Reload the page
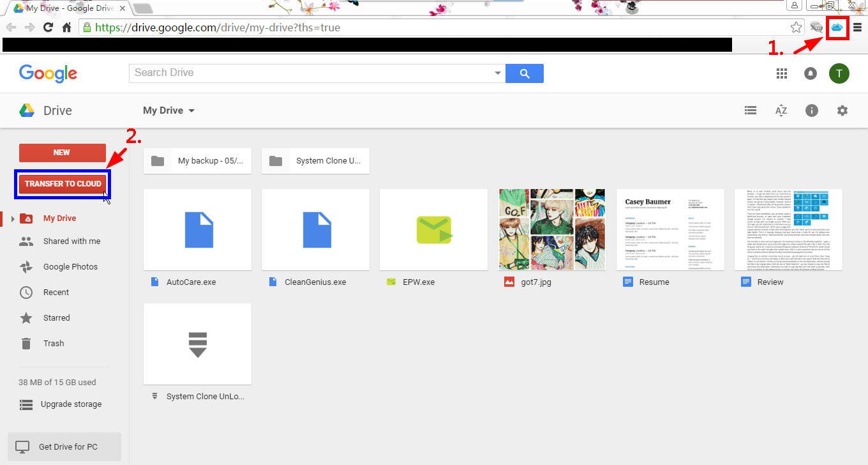Image resolution: width=868 pixels, height=465 pixels. click(x=48, y=27)
